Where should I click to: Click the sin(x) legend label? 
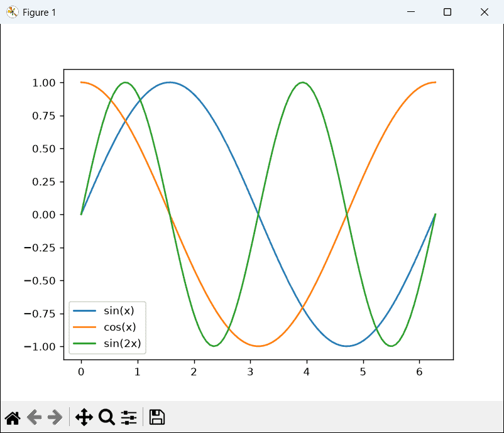(119, 310)
